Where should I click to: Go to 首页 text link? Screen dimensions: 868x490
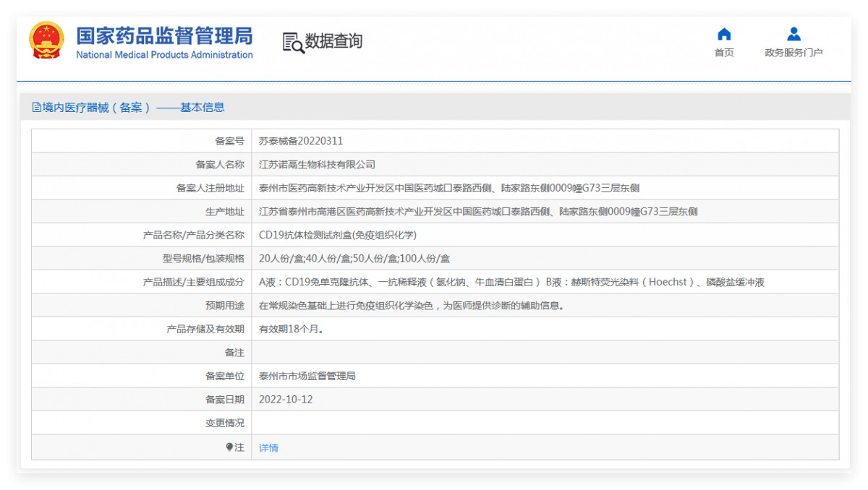click(x=724, y=53)
